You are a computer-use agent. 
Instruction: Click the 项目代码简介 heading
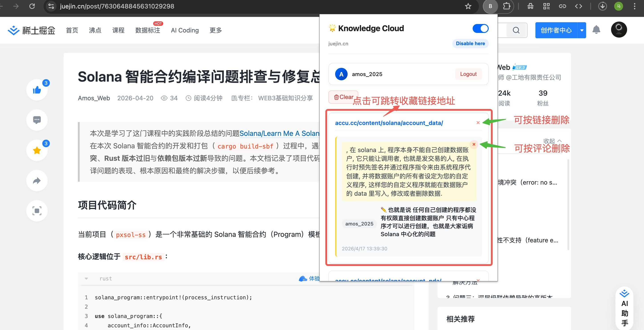point(107,205)
